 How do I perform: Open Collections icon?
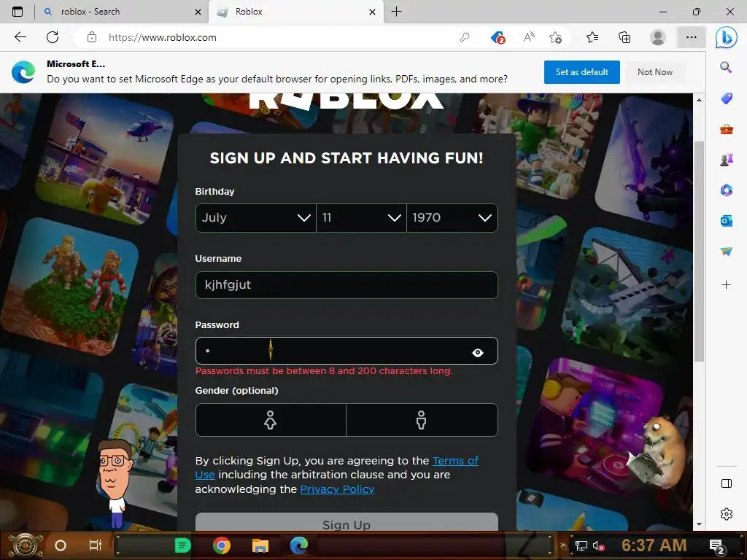tap(624, 37)
